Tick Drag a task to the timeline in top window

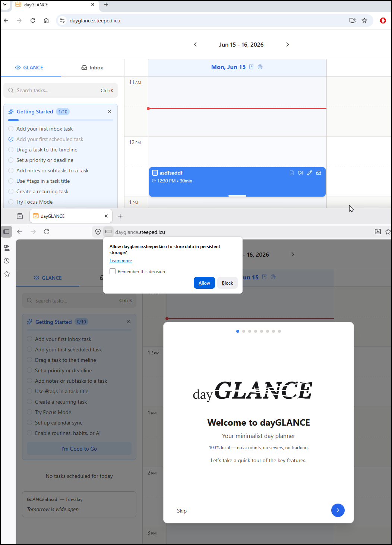[x=11, y=150]
